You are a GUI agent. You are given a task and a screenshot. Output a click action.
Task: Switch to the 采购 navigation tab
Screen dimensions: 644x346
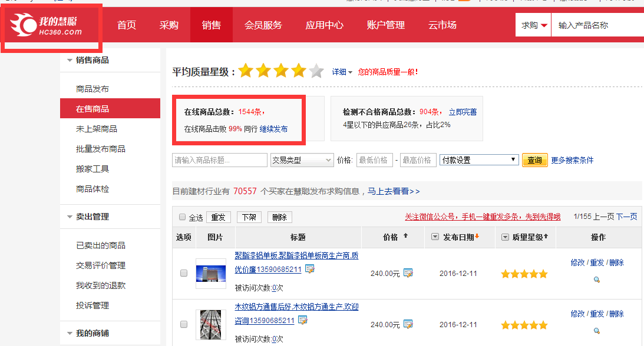pyautogui.click(x=169, y=24)
